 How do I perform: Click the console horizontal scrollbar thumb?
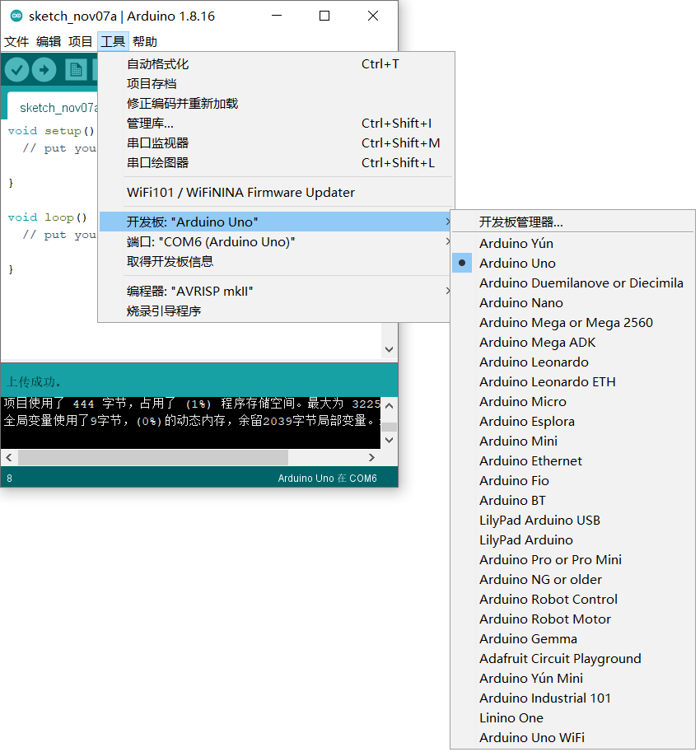[153, 457]
